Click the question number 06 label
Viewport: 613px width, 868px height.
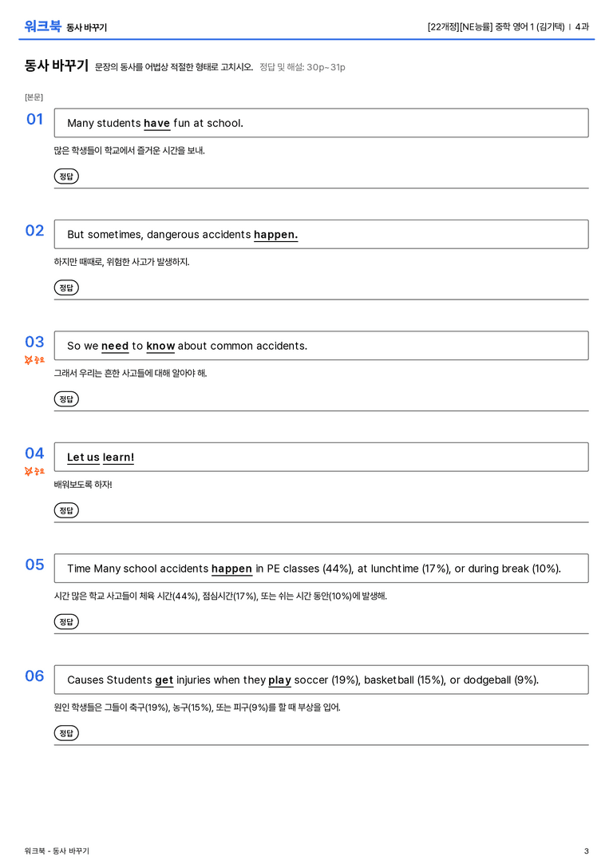[34, 676]
